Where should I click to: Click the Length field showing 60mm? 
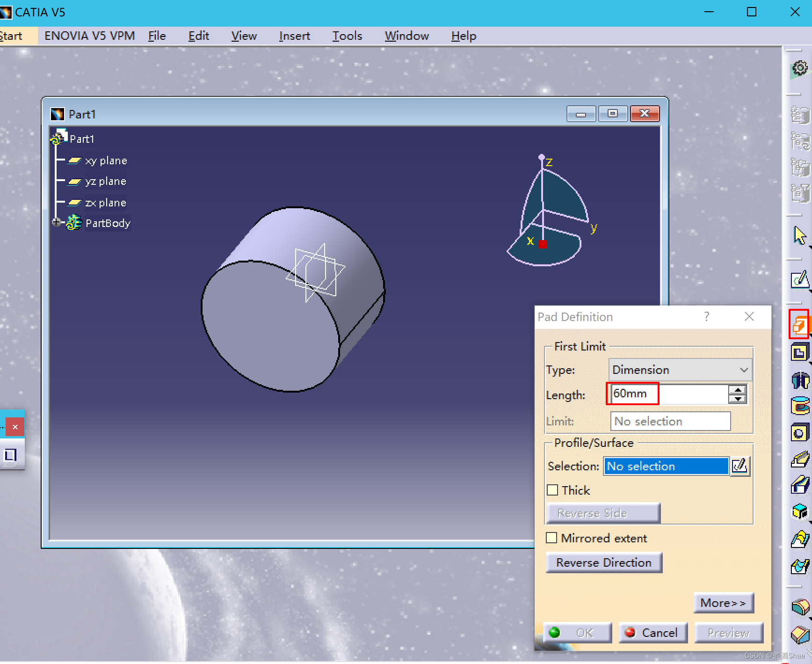tap(669, 394)
